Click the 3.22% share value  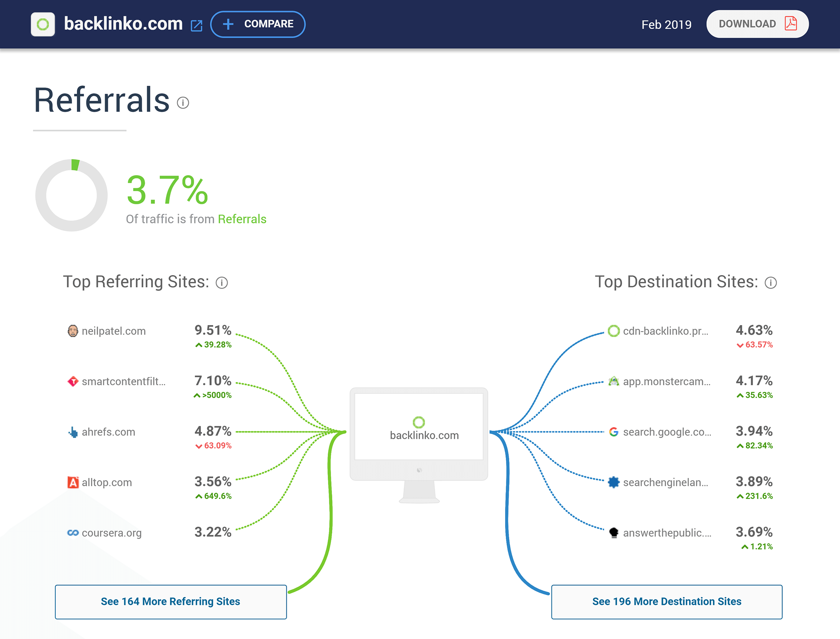(x=213, y=532)
